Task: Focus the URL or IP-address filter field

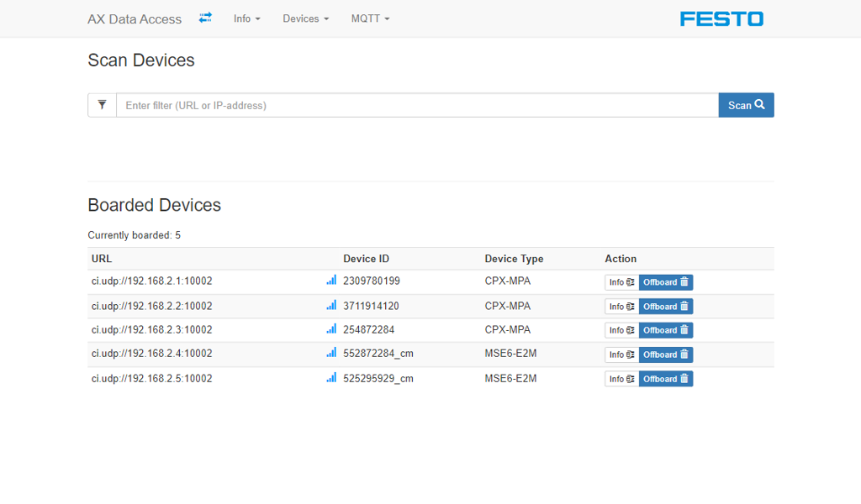Action: click(x=417, y=105)
